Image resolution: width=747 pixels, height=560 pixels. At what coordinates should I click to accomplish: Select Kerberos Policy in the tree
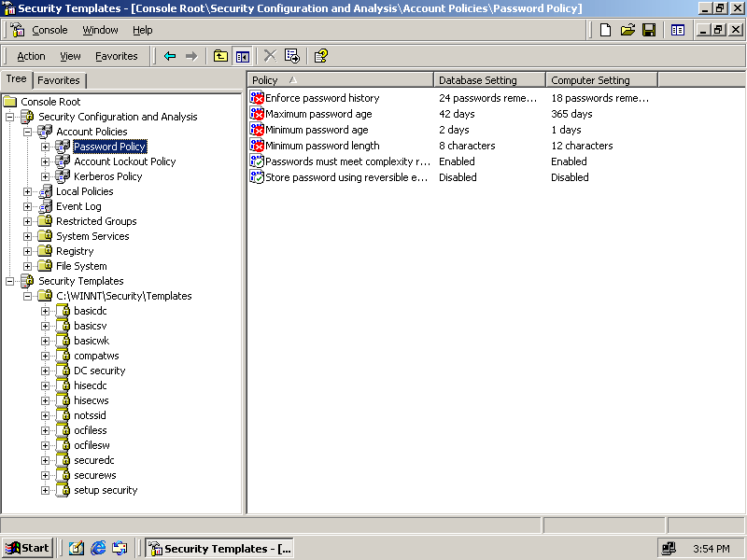click(108, 176)
